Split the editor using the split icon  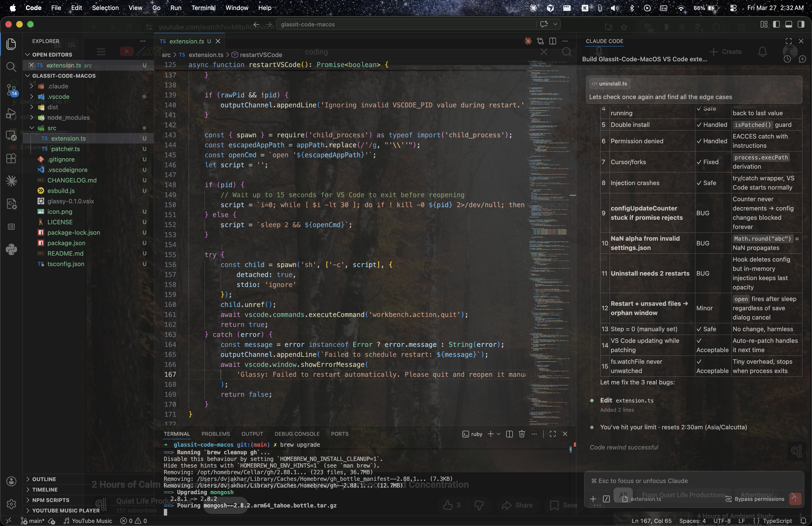(553, 41)
